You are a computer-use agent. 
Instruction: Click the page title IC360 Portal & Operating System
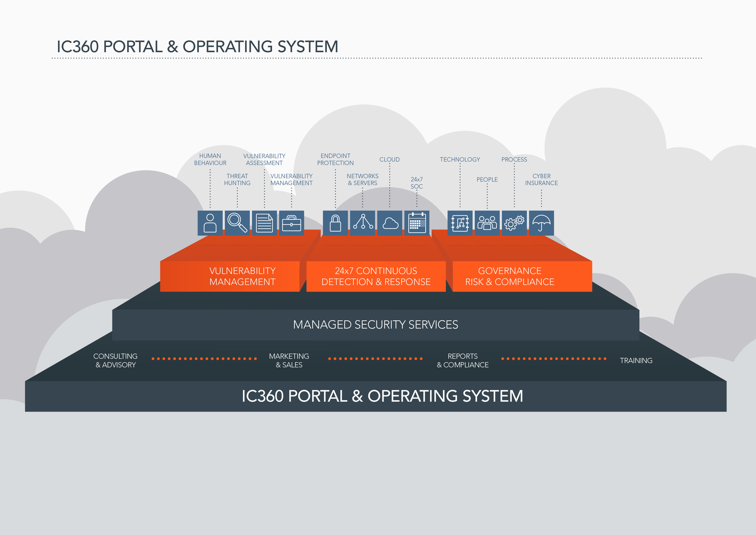pyautogui.click(x=197, y=46)
